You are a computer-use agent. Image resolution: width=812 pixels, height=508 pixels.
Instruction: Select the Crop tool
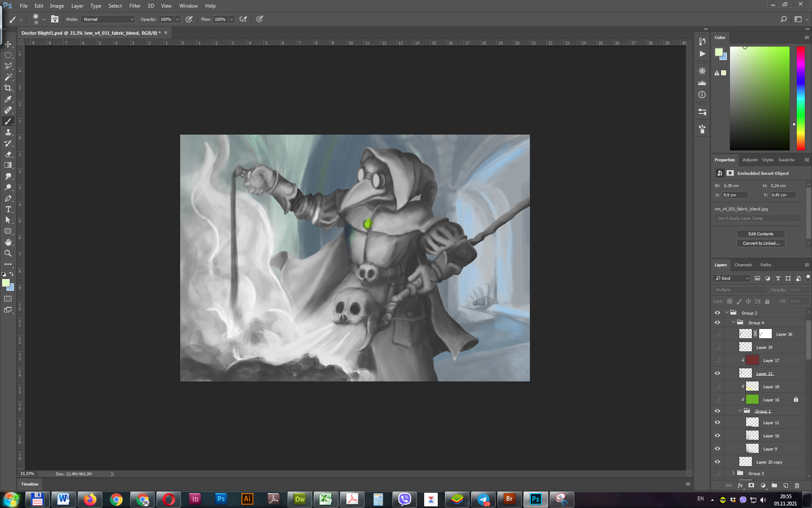8,88
